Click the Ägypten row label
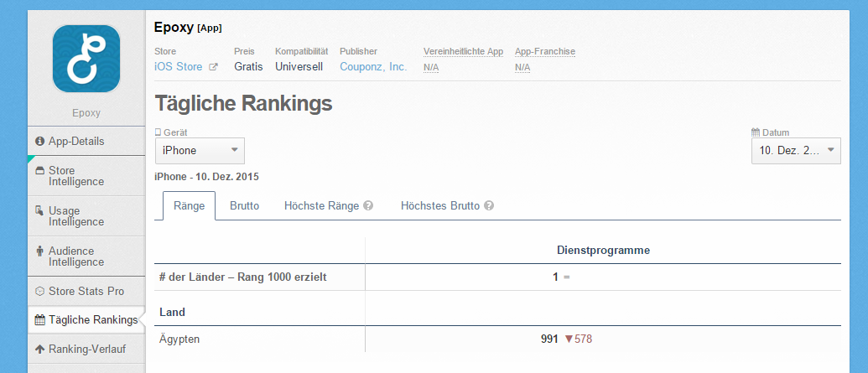Image resolution: width=868 pixels, height=373 pixels. pos(179,339)
